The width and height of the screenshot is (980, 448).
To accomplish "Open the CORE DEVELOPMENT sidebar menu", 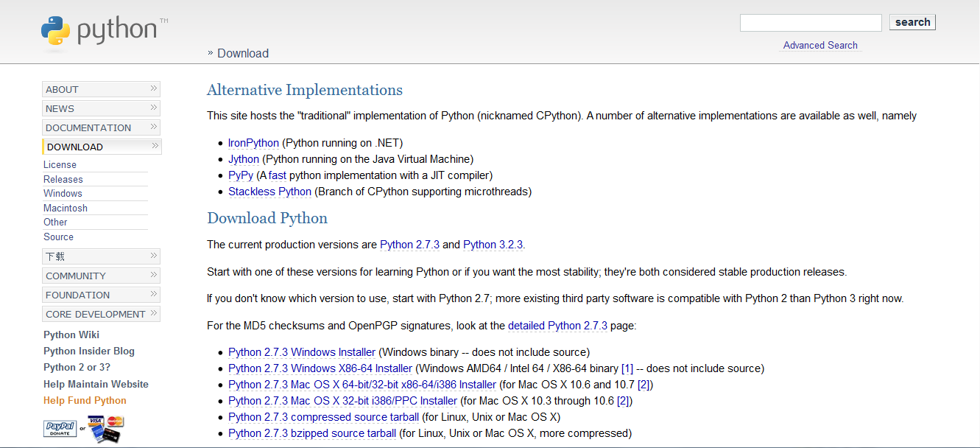I will coord(101,314).
